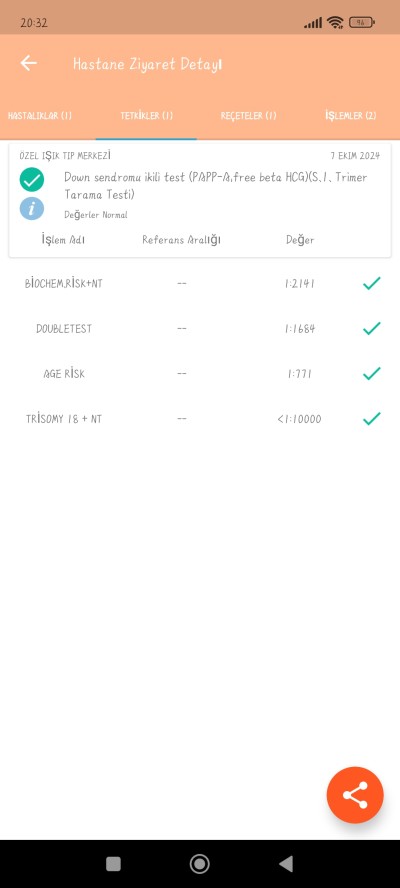This screenshot has width=400, height=888.
Task: Tap Android back triangle navigation button
Action: tap(286, 864)
